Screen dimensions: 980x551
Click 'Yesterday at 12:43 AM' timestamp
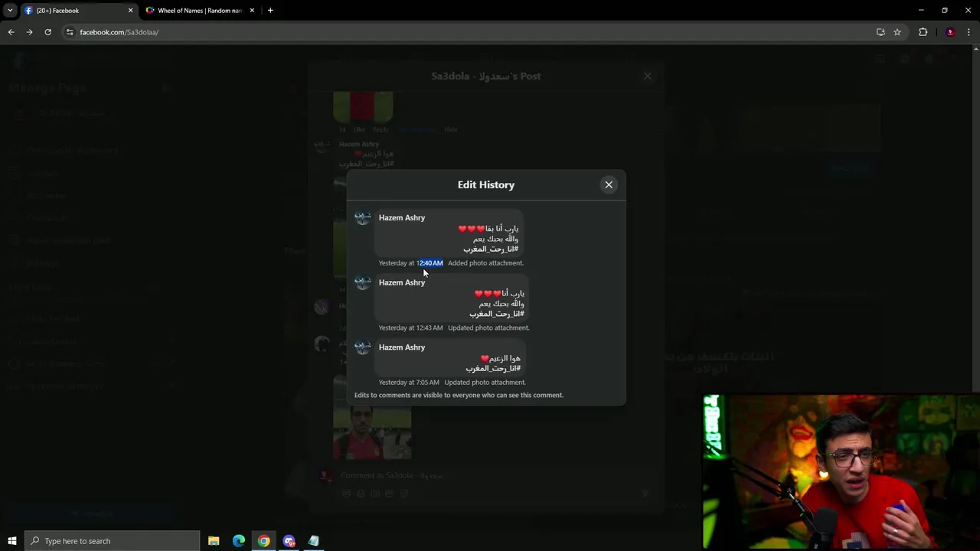411,328
